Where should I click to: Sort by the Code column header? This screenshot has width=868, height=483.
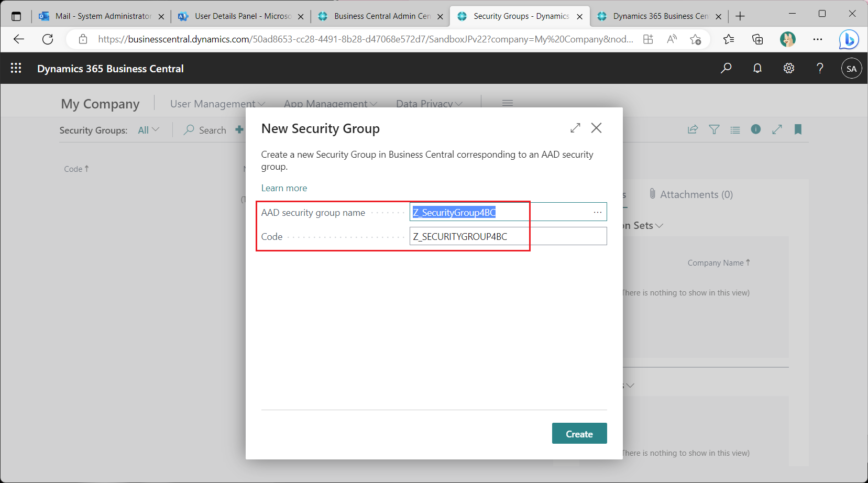point(76,169)
